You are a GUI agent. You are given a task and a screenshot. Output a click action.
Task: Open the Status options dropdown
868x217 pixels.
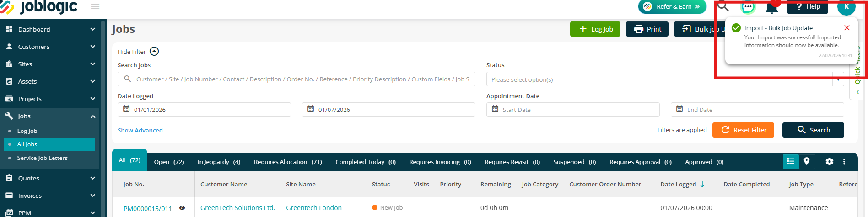[x=665, y=79]
